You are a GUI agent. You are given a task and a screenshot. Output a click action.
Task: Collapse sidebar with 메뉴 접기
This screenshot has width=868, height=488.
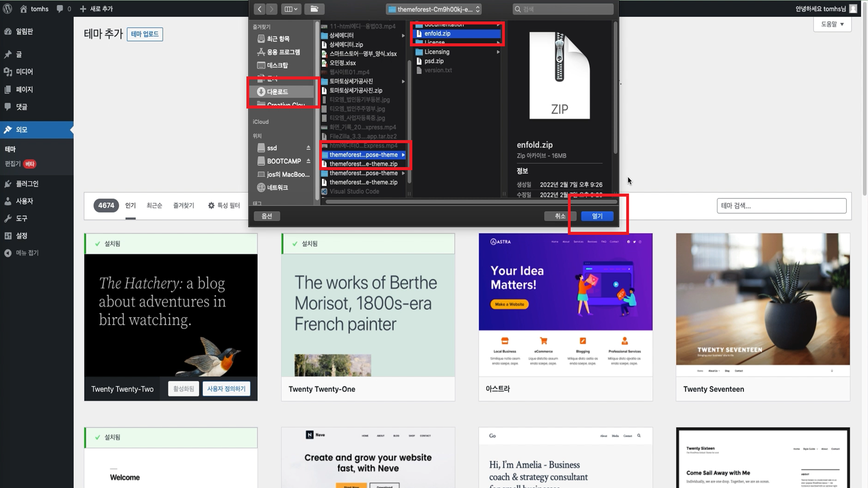(x=37, y=253)
